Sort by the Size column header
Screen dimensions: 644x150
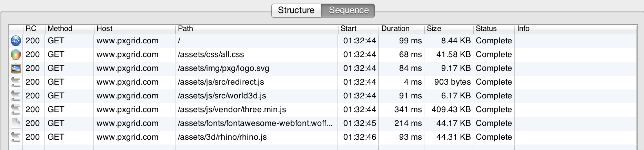[449, 29]
